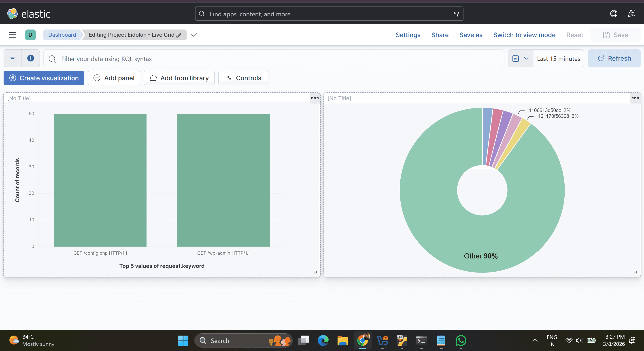The height and width of the screenshot is (351, 644).
Task: Open the newsfeed celebration icon
Action: (x=631, y=14)
